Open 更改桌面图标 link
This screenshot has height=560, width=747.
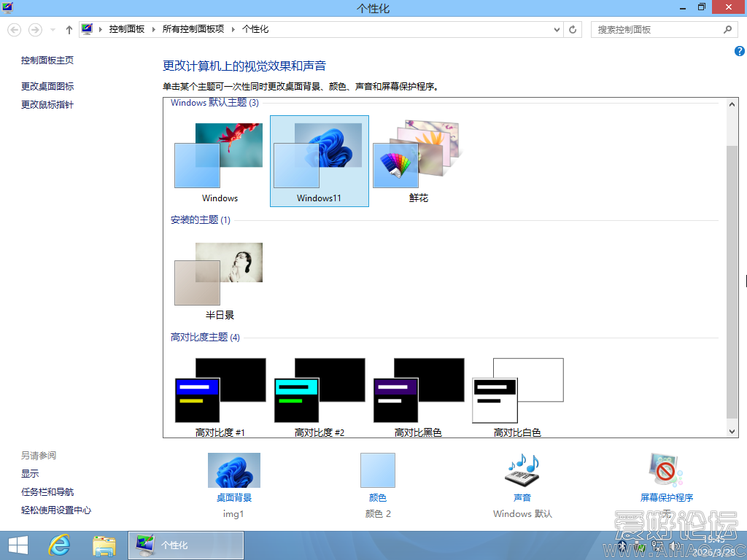click(47, 86)
